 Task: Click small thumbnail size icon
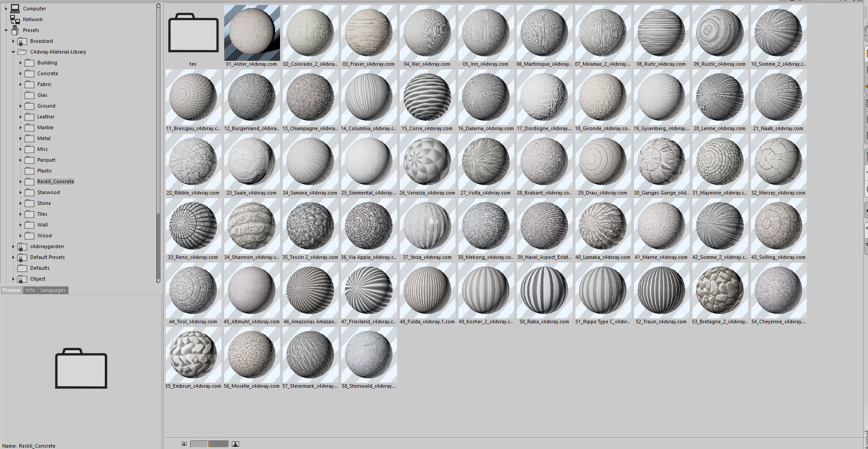coord(184,444)
